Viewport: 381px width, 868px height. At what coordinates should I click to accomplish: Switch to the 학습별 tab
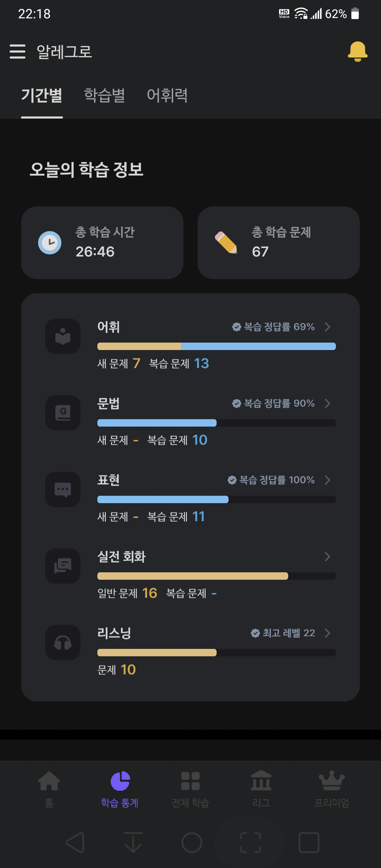pyautogui.click(x=104, y=95)
